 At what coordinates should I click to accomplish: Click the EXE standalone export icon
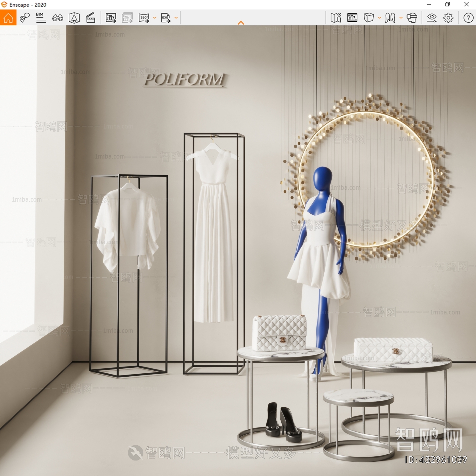pos(165,18)
